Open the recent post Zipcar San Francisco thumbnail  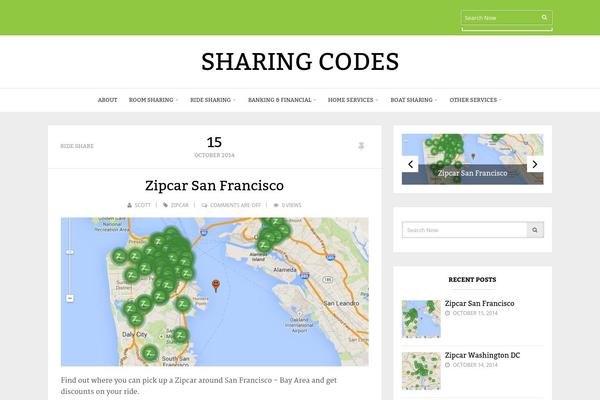coord(421,319)
